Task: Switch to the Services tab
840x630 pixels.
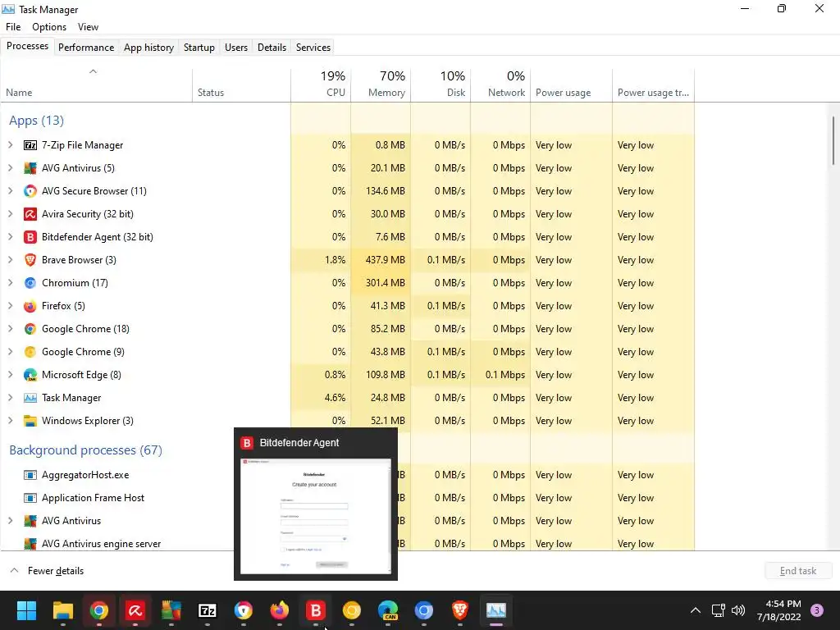Action: (x=313, y=47)
